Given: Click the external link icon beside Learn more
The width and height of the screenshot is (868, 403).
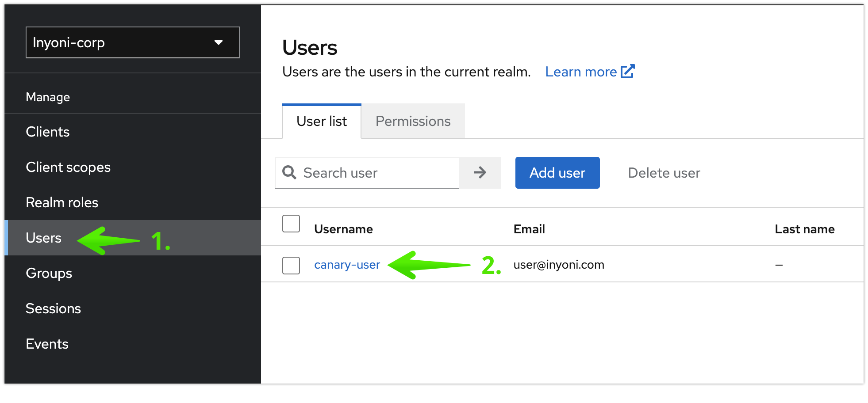Looking at the screenshot, I should [628, 71].
